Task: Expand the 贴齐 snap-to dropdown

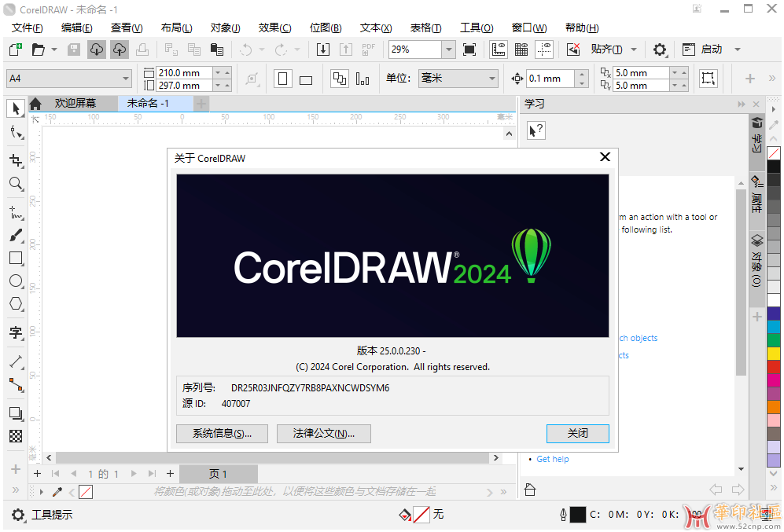Action: [634, 50]
